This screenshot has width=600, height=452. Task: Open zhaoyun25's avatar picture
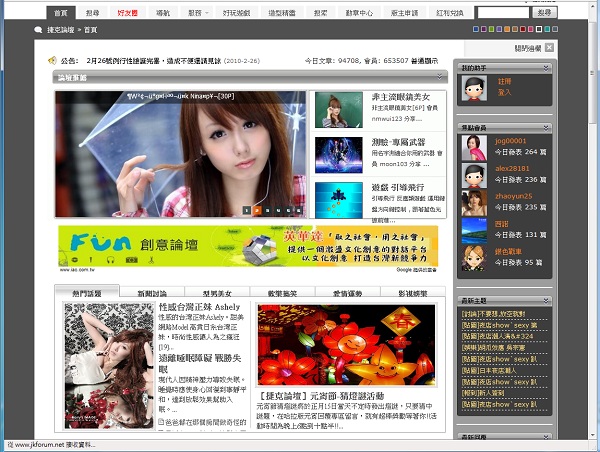click(x=474, y=203)
